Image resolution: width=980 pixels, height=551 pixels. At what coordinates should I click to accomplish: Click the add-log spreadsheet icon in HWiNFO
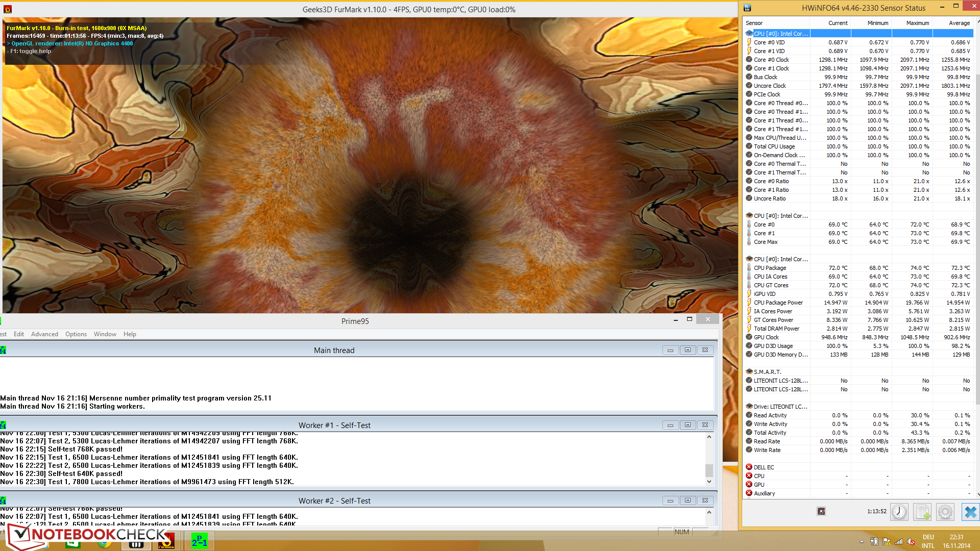pyautogui.click(x=922, y=512)
